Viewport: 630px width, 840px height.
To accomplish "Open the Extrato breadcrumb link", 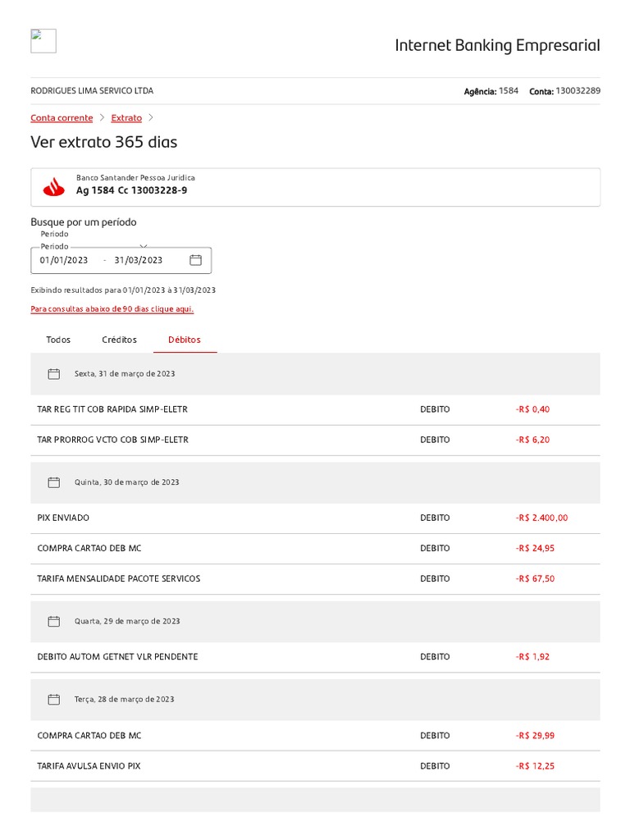I will click(x=126, y=118).
